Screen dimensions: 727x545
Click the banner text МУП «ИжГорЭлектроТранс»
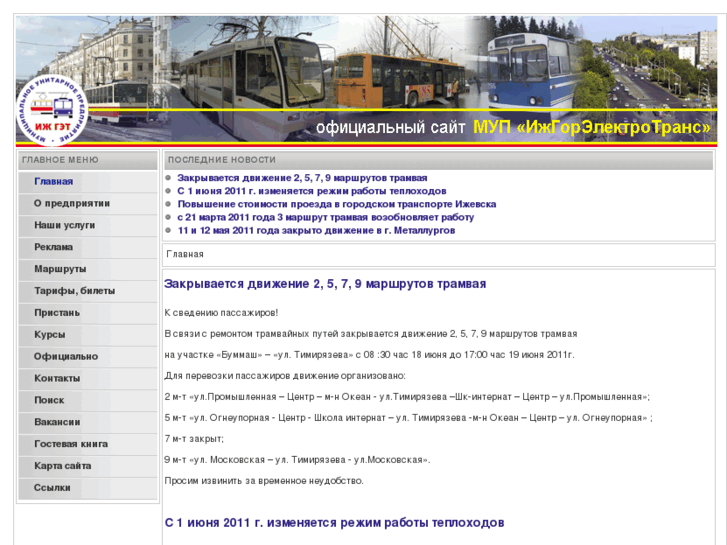592,127
